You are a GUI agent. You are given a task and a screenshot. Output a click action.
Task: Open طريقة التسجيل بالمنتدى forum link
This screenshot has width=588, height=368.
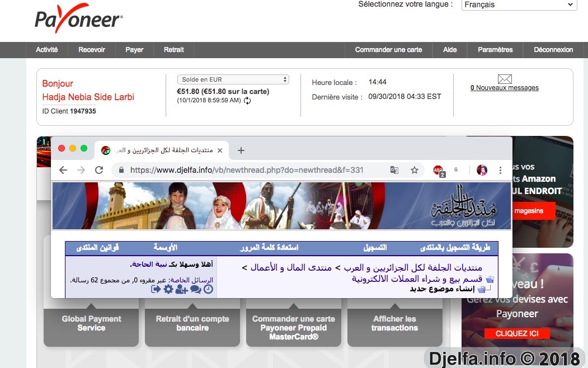pyautogui.click(x=455, y=248)
